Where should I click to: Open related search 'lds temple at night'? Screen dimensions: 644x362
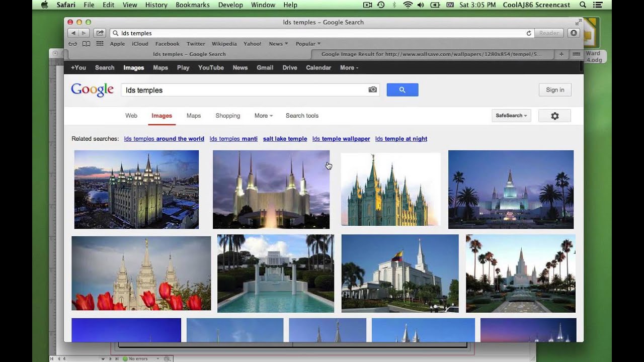[x=401, y=139]
